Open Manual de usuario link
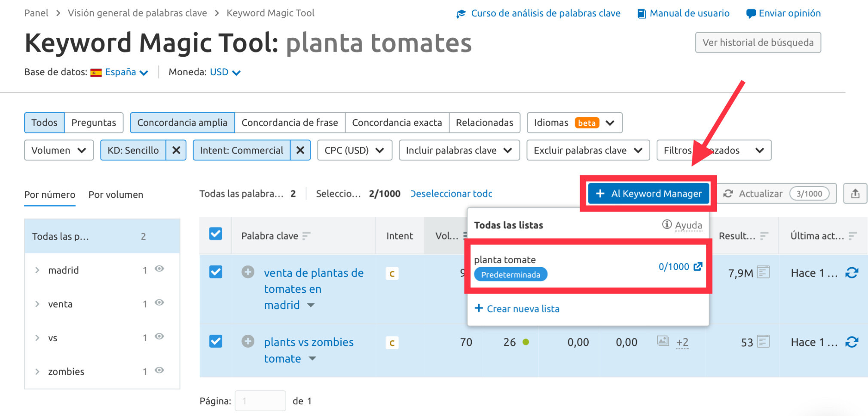Image resolution: width=868 pixels, height=416 pixels. (x=684, y=13)
